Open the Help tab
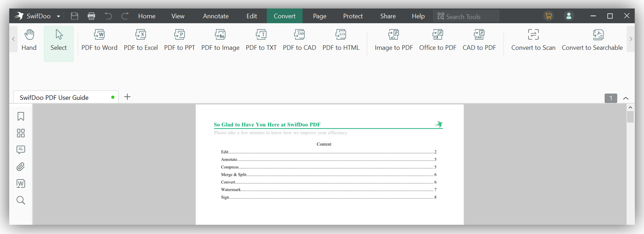 coord(418,16)
